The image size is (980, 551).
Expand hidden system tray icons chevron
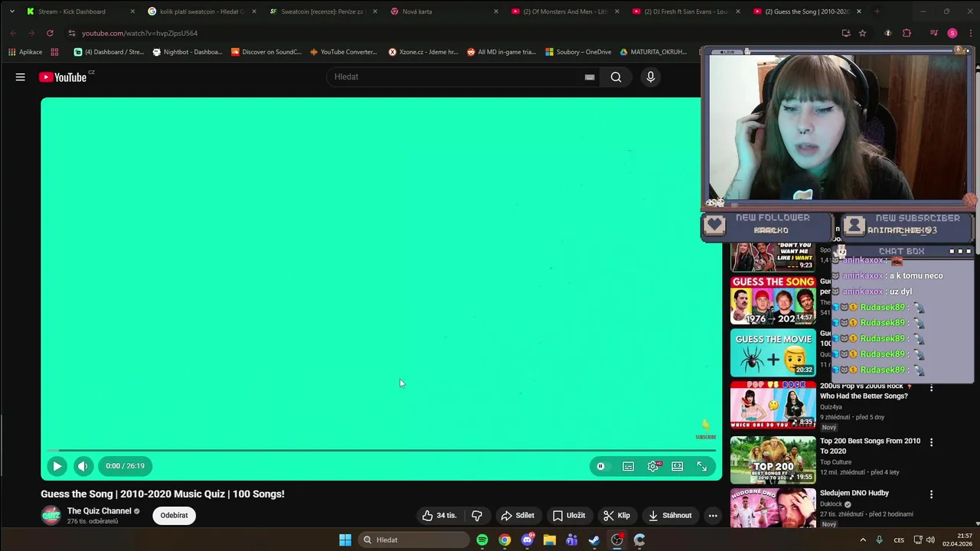pos(863,540)
